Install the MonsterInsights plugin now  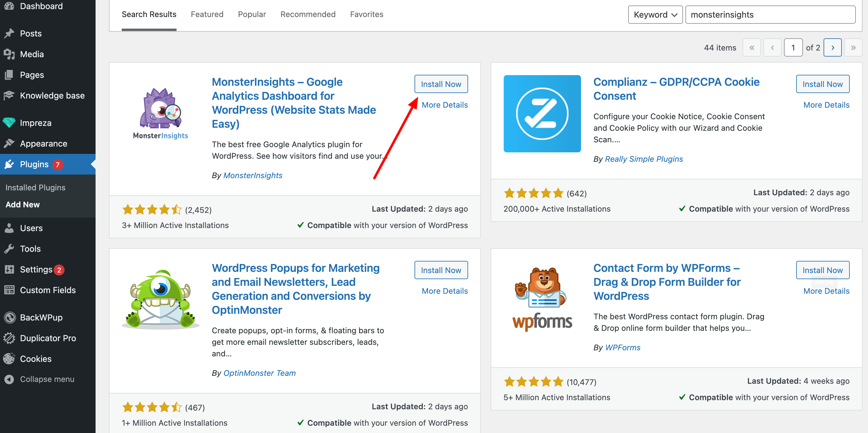(x=441, y=84)
